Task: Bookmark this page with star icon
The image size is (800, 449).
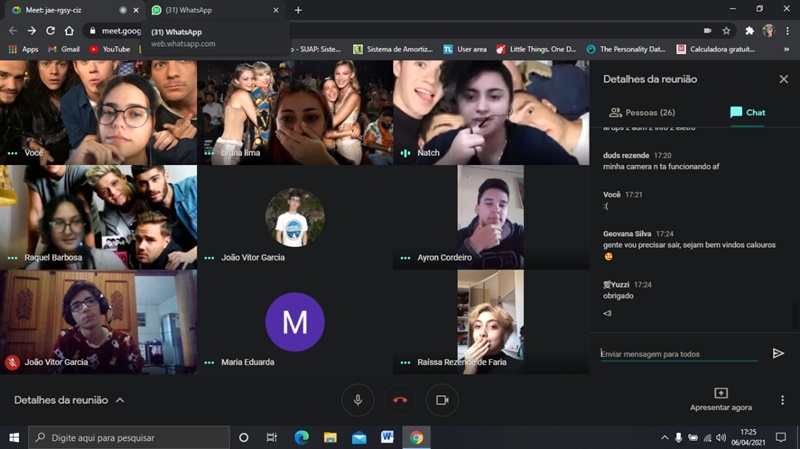Action: point(726,31)
